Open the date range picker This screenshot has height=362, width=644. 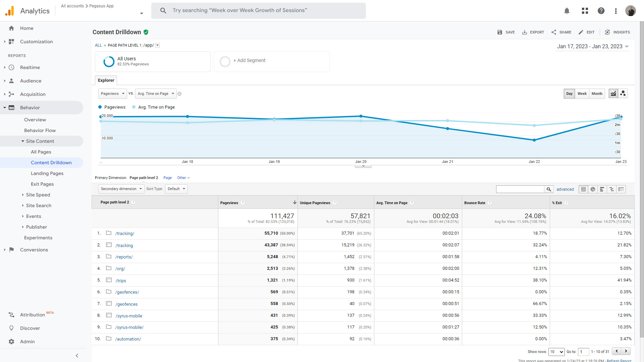click(x=593, y=47)
